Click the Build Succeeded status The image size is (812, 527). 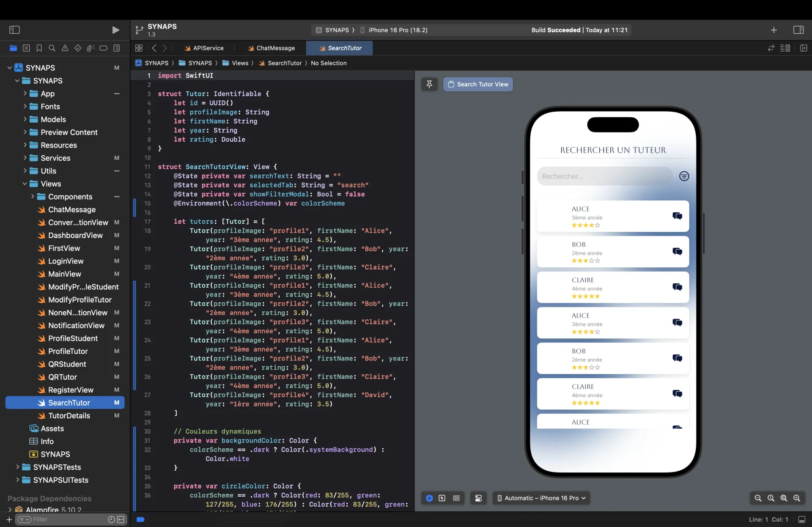579,30
